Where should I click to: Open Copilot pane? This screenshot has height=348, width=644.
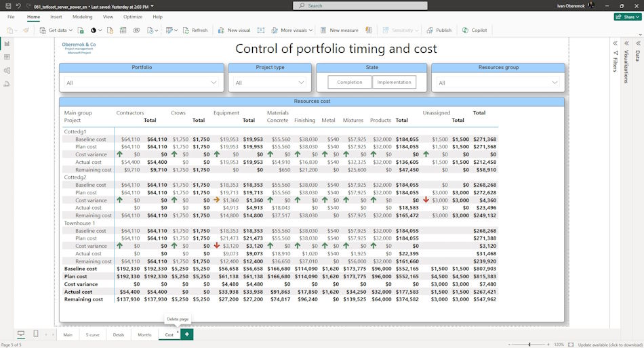[475, 30]
